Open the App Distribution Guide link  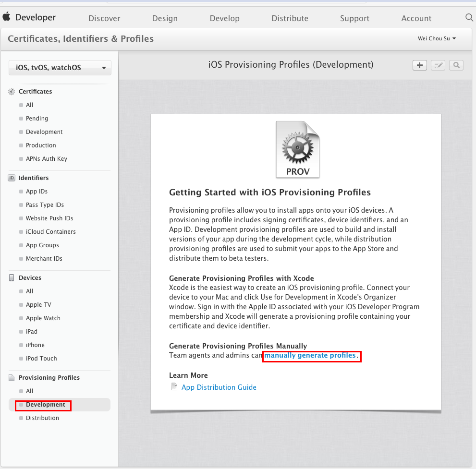(x=219, y=387)
